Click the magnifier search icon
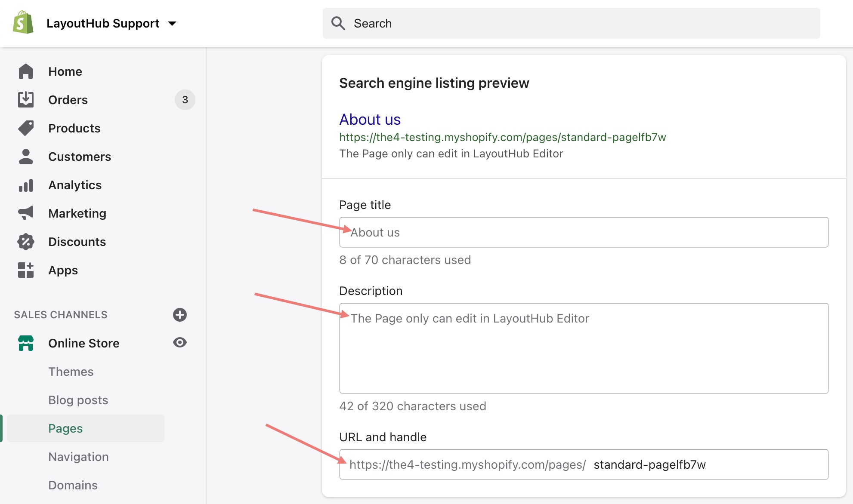Image resolution: width=853 pixels, height=504 pixels. pos(338,23)
